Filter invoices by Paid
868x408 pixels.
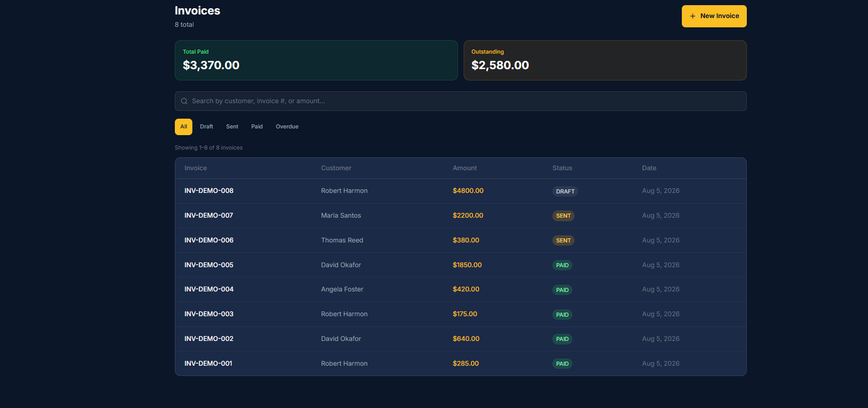click(257, 127)
